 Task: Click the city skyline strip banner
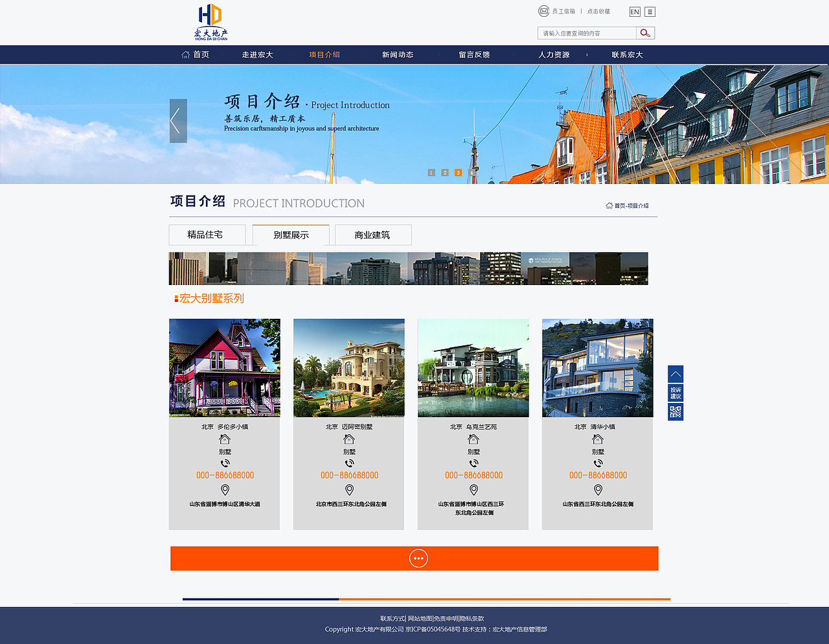click(x=409, y=268)
